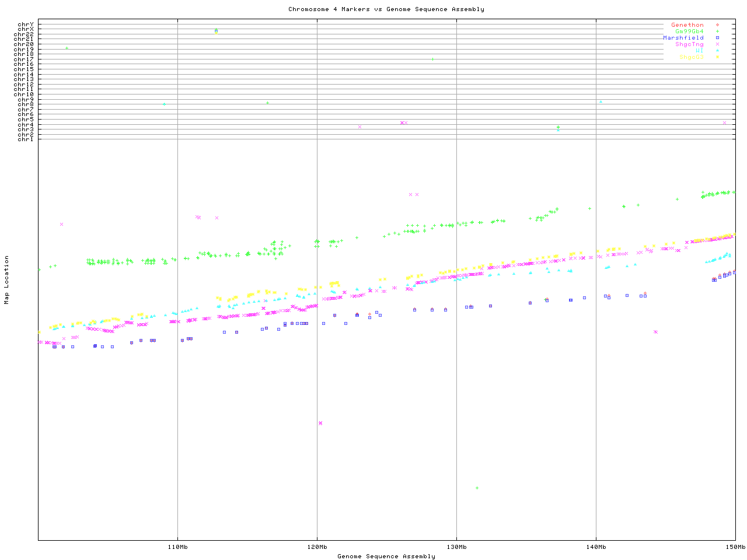Image resolution: width=747 pixels, height=560 pixels.
Task: Click the magenta x marker beside ShgcTng
Action: (x=717, y=44)
